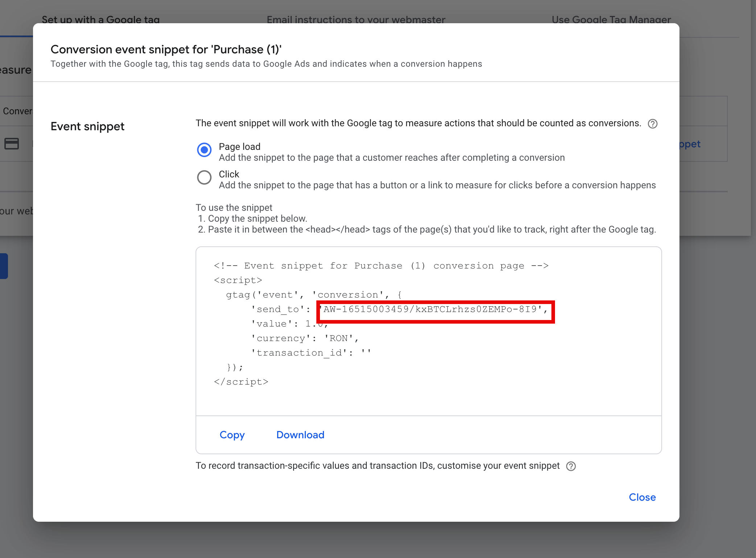Click the currency 'RON' line in code
The width and height of the screenshot is (756, 558).
(305, 338)
